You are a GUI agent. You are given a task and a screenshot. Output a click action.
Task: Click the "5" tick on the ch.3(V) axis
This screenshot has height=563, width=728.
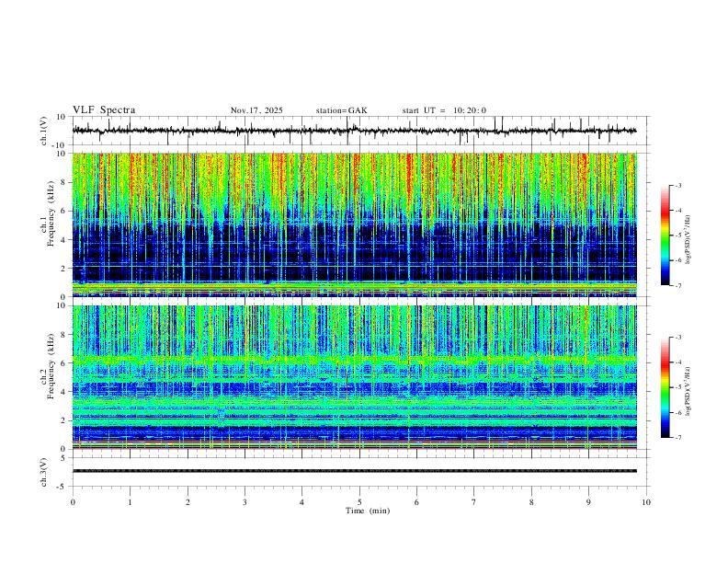[64, 458]
